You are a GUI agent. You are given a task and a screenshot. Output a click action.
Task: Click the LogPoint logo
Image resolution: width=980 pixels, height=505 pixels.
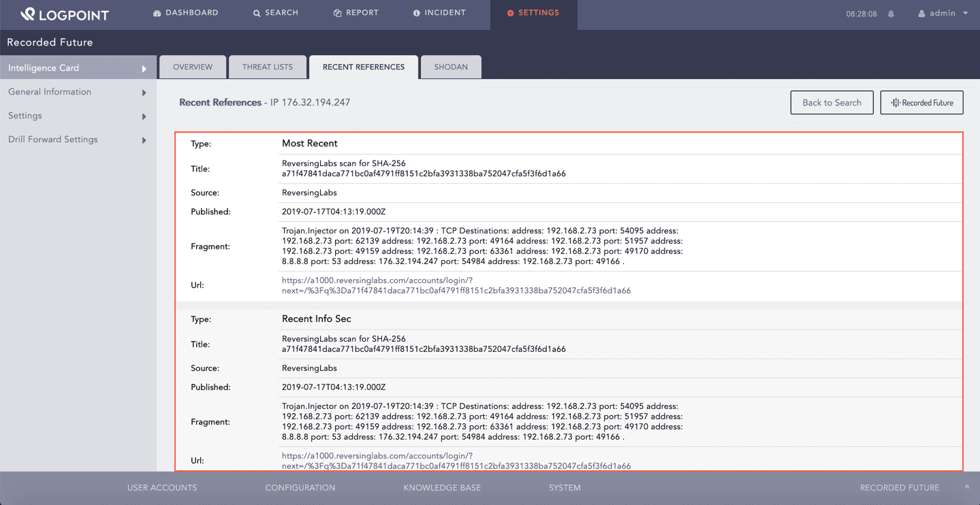click(x=65, y=14)
